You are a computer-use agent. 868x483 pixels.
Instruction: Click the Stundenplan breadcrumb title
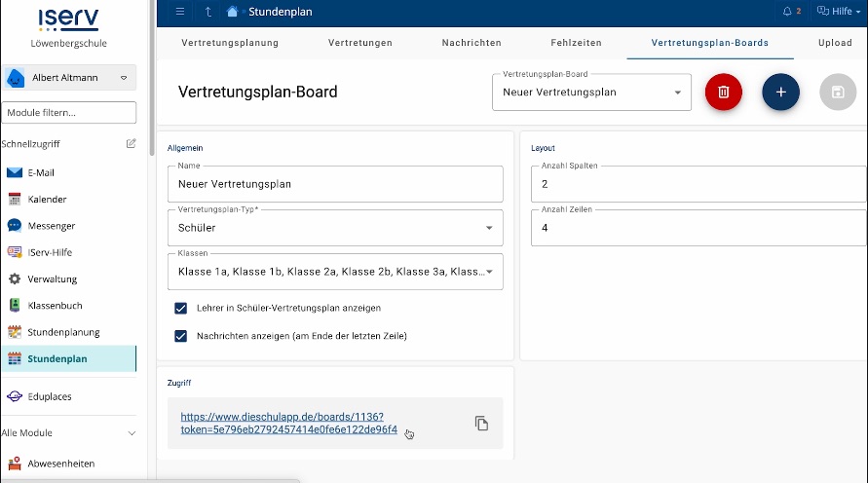tap(281, 12)
